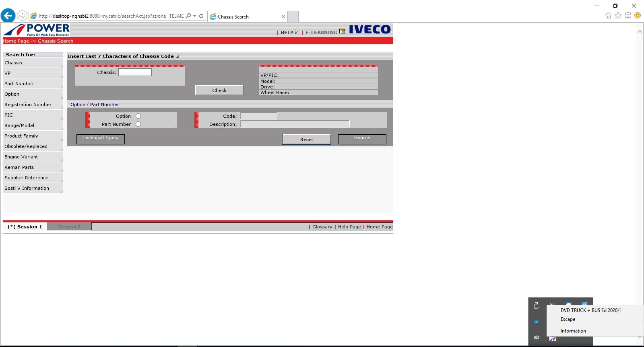The width and height of the screenshot is (644, 347).
Task: Choose Escape in tray context menu
Action: tap(568, 319)
